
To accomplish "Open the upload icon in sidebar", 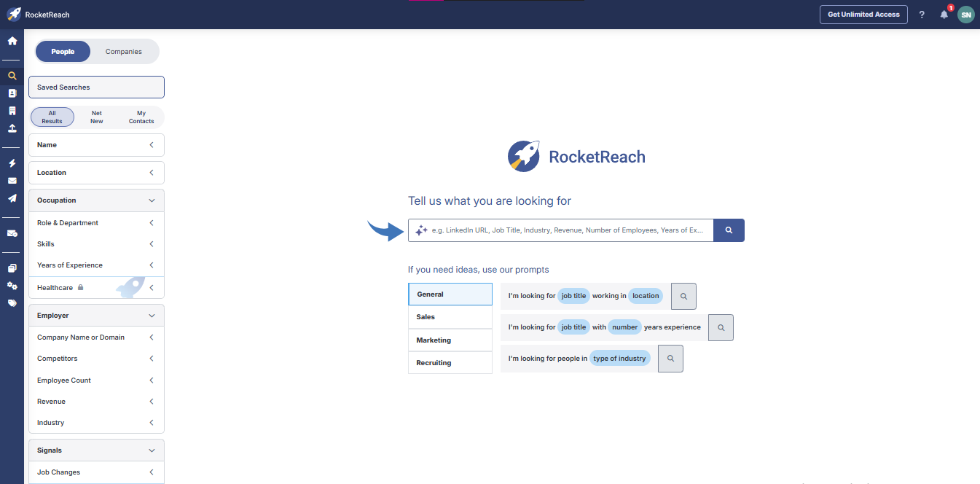I will (x=12, y=128).
